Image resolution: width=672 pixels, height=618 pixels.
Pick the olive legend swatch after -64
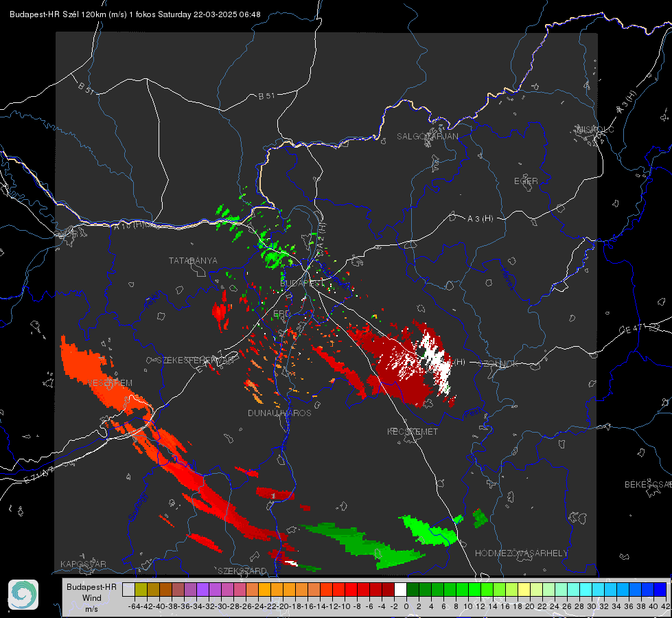click(x=141, y=589)
